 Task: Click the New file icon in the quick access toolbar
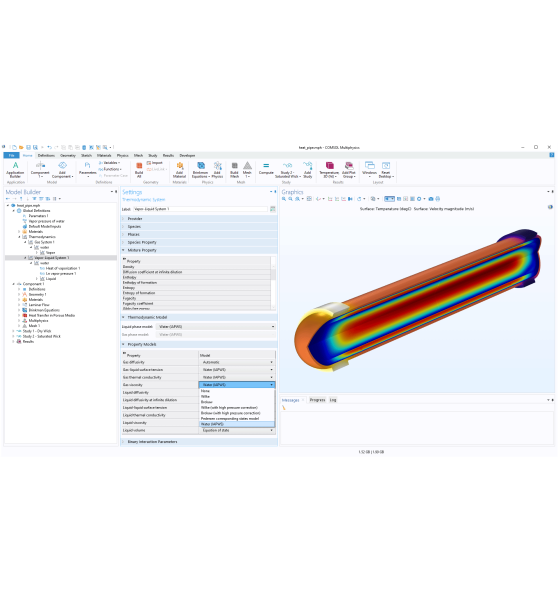(x=14, y=147)
